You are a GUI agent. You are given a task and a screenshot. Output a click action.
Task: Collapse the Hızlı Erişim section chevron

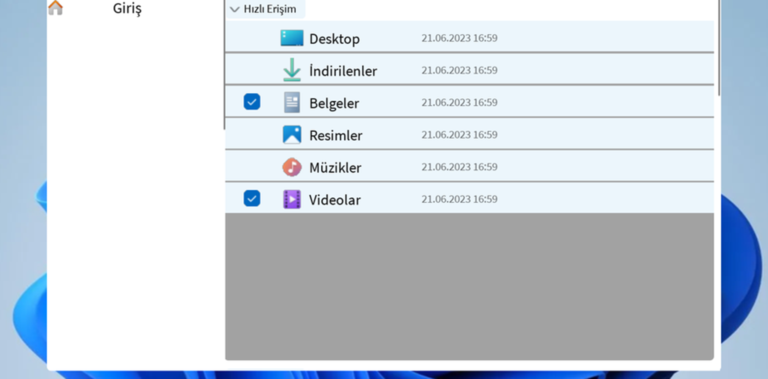(x=235, y=9)
